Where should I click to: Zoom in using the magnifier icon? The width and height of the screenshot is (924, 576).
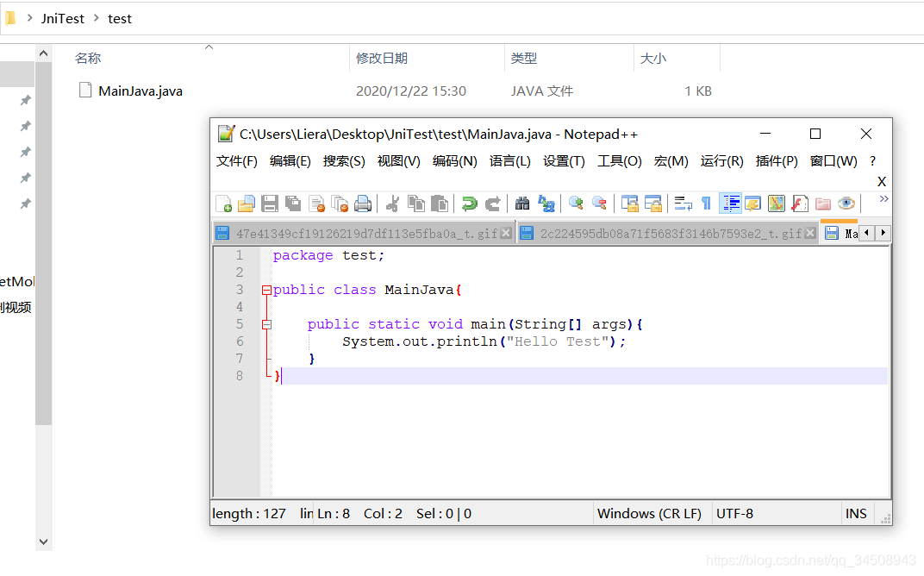coord(575,203)
